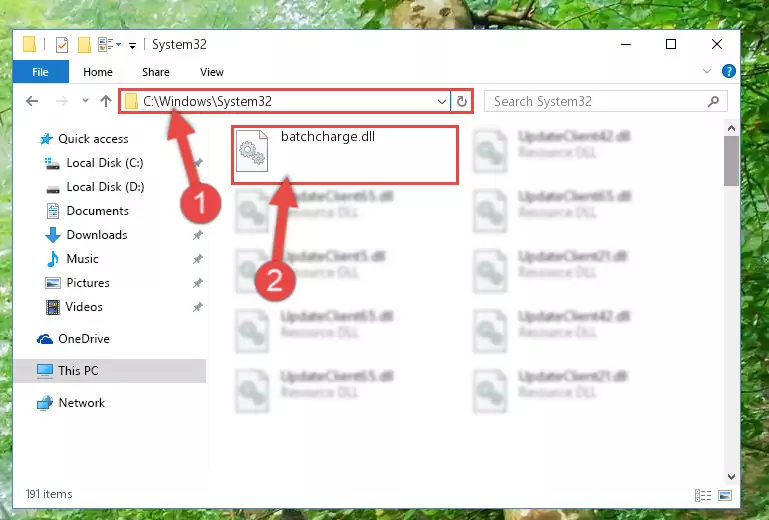Viewport: 769px width, 520px height.
Task: Minimize the System32 window
Action: tap(626, 45)
